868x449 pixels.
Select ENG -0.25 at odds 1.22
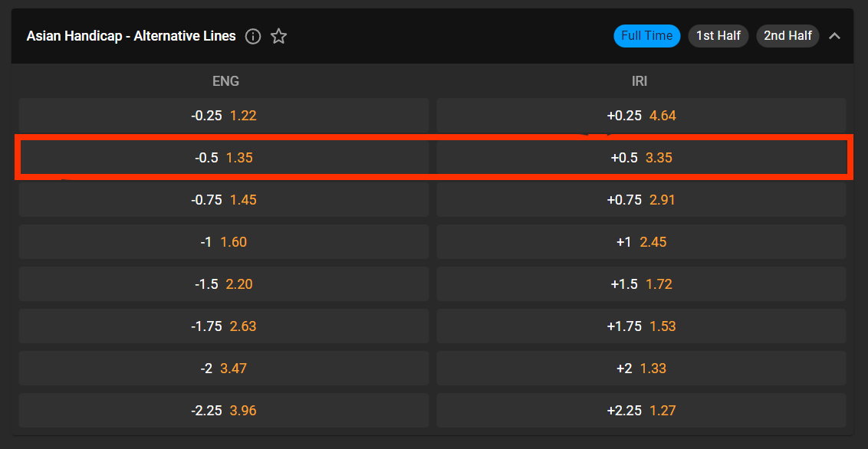click(224, 116)
